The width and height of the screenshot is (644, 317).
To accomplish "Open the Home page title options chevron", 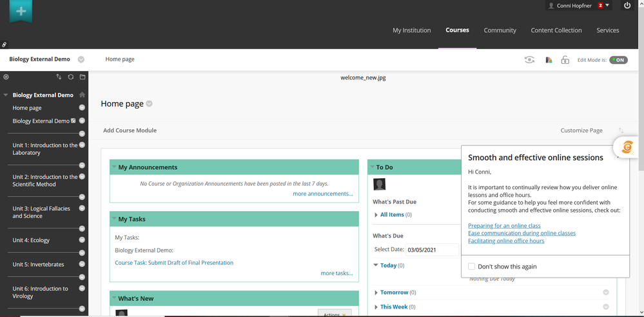I will [x=149, y=104].
